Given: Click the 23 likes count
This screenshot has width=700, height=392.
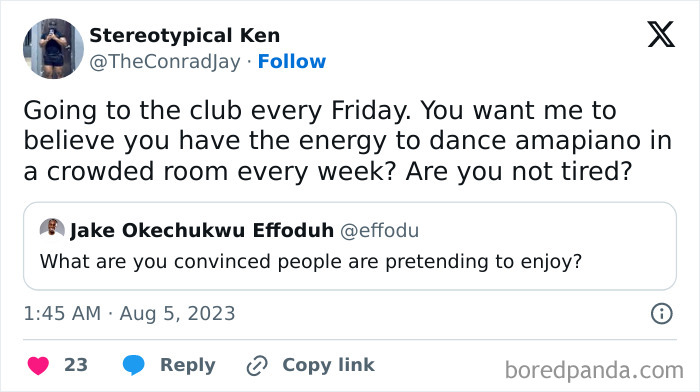Looking at the screenshot, I should (x=76, y=365).
